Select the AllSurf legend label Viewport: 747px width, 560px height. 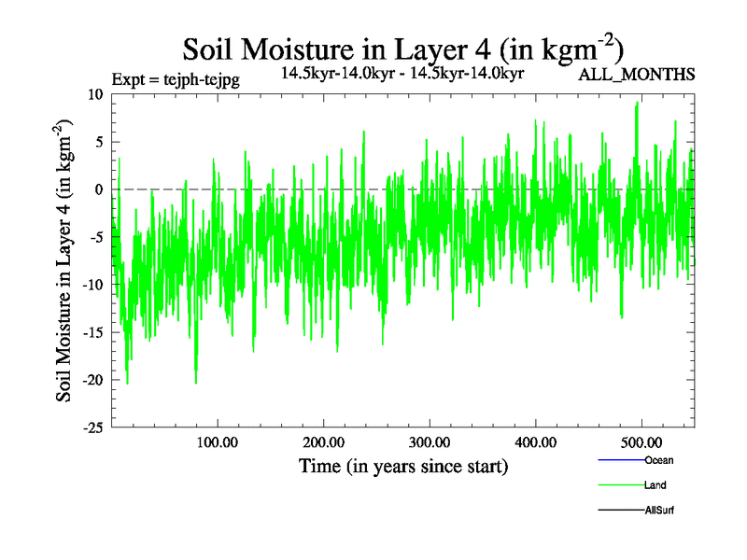coord(659,511)
